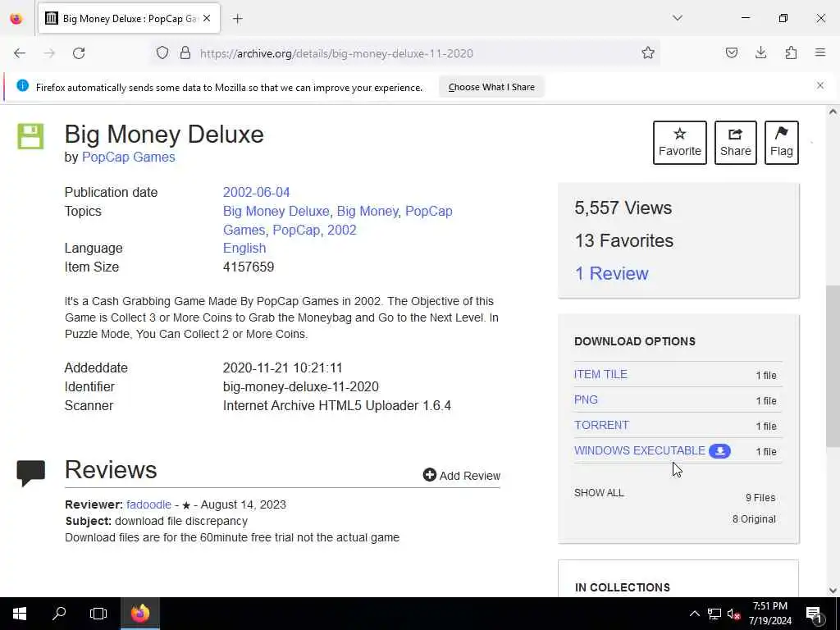Open the extensions puzzle icon
This screenshot has height=630, width=840.
[x=791, y=52]
